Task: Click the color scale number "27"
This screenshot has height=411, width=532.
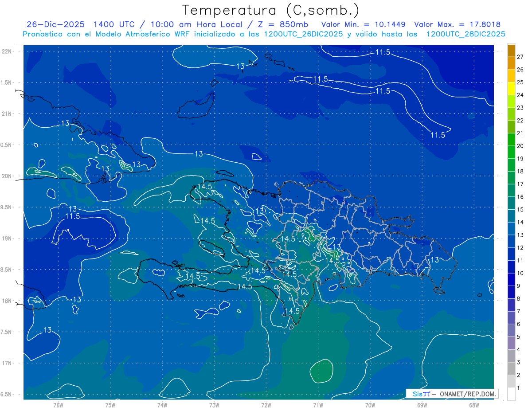Action: coord(520,57)
